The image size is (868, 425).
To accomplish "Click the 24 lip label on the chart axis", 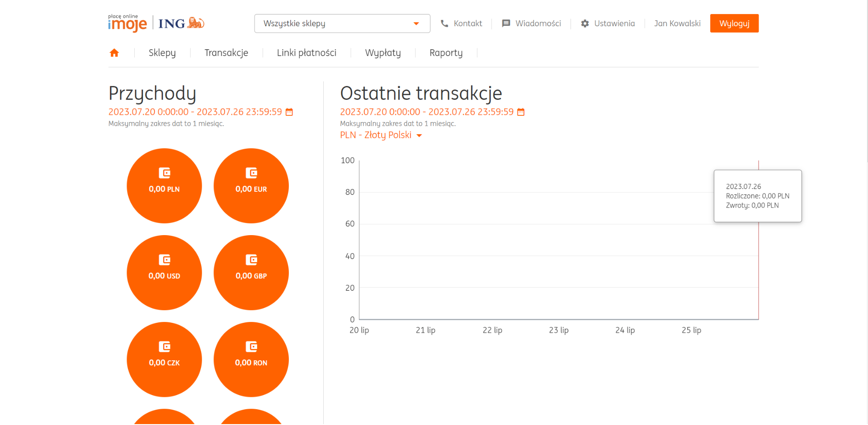I will tap(625, 330).
